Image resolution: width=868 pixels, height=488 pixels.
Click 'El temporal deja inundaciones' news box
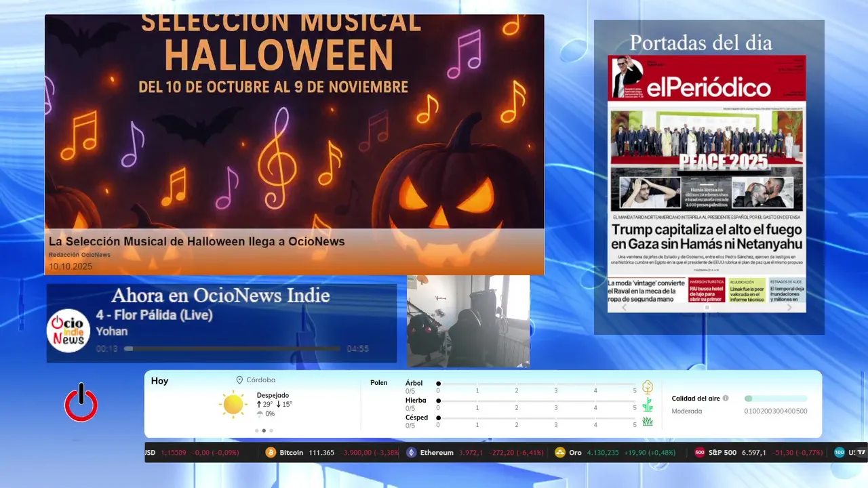coord(787,290)
